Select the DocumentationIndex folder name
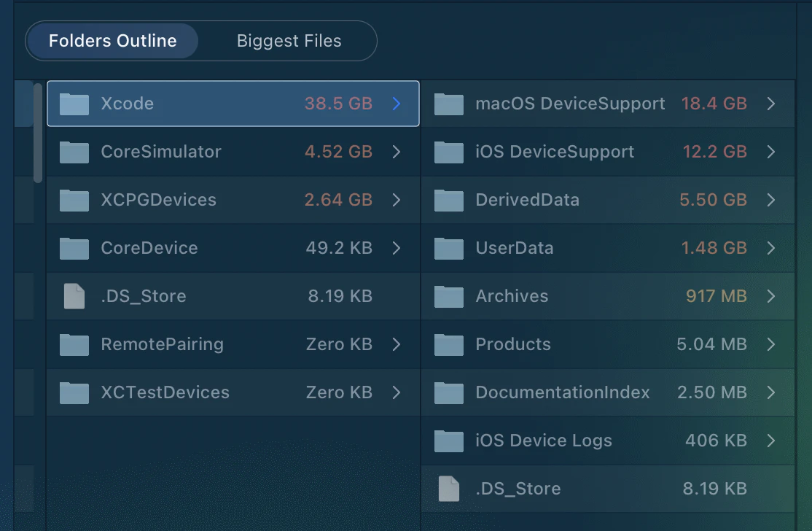 [x=563, y=392]
